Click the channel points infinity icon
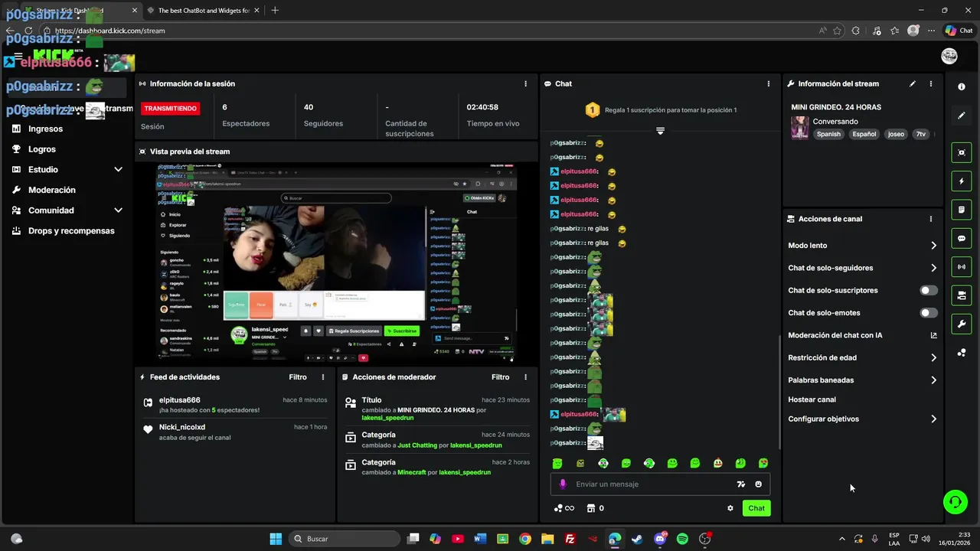980x551 pixels. coord(563,508)
